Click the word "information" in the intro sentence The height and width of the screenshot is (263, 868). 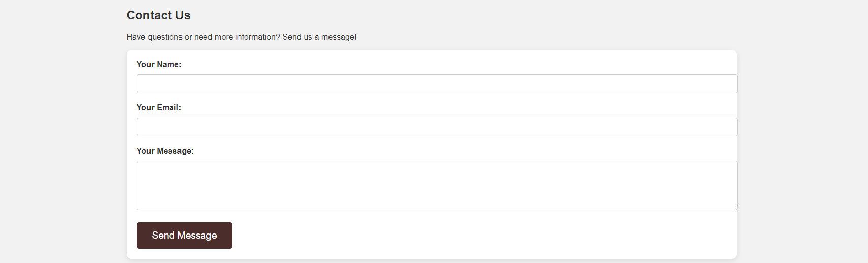256,37
